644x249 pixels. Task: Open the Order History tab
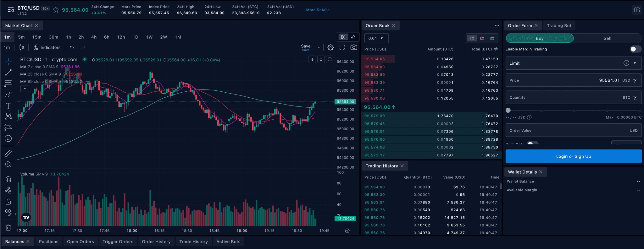click(156, 241)
